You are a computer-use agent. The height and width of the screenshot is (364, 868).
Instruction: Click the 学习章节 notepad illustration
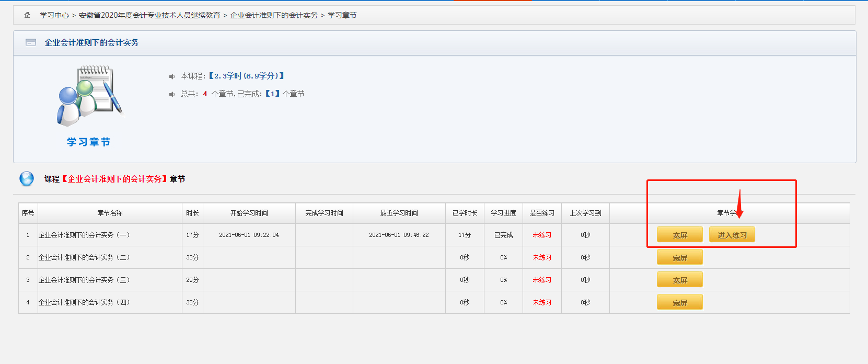89,96
